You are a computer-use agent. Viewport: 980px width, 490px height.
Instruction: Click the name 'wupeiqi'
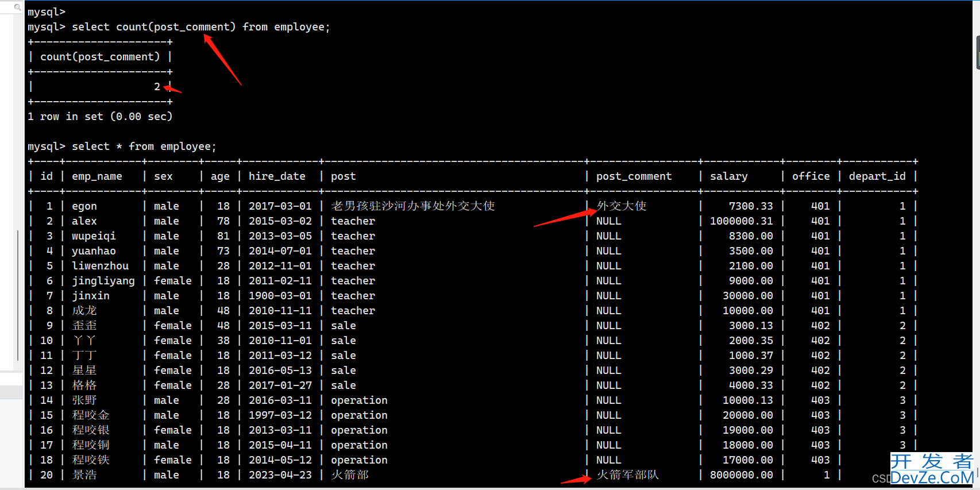tap(94, 236)
